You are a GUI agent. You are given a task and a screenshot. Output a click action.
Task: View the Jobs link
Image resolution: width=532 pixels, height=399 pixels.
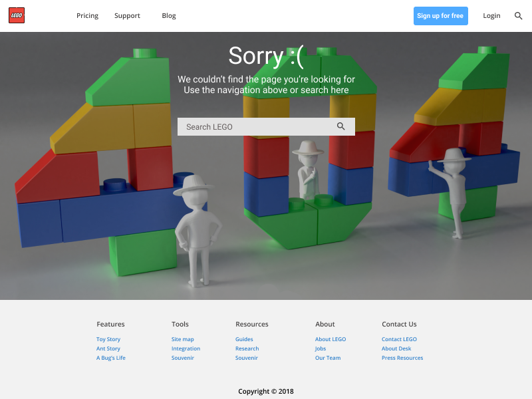321,348
